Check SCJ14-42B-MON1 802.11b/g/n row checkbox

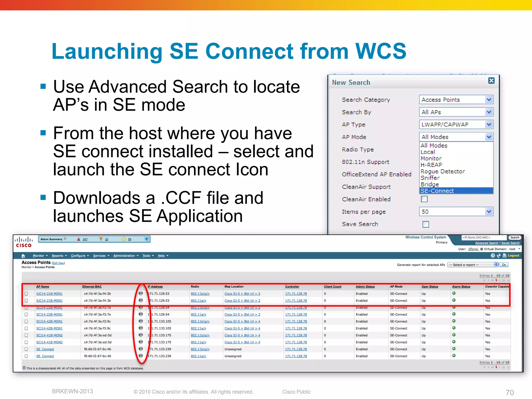tap(26, 321)
